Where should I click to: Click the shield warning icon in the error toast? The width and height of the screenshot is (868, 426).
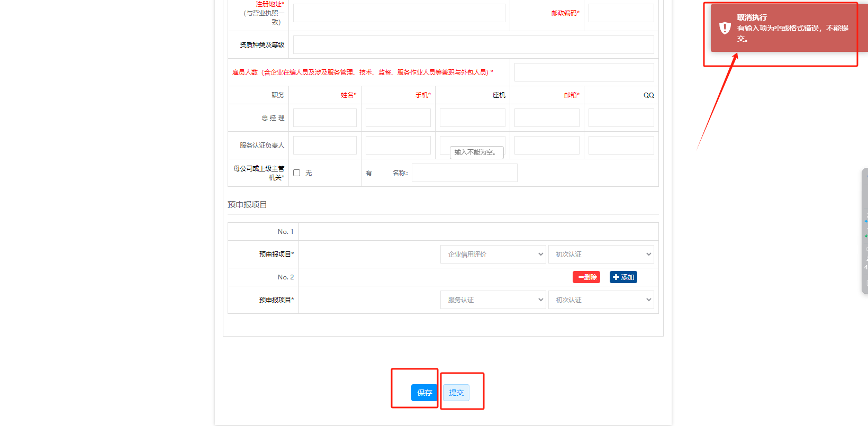pyautogui.click(x=725, y=28)
